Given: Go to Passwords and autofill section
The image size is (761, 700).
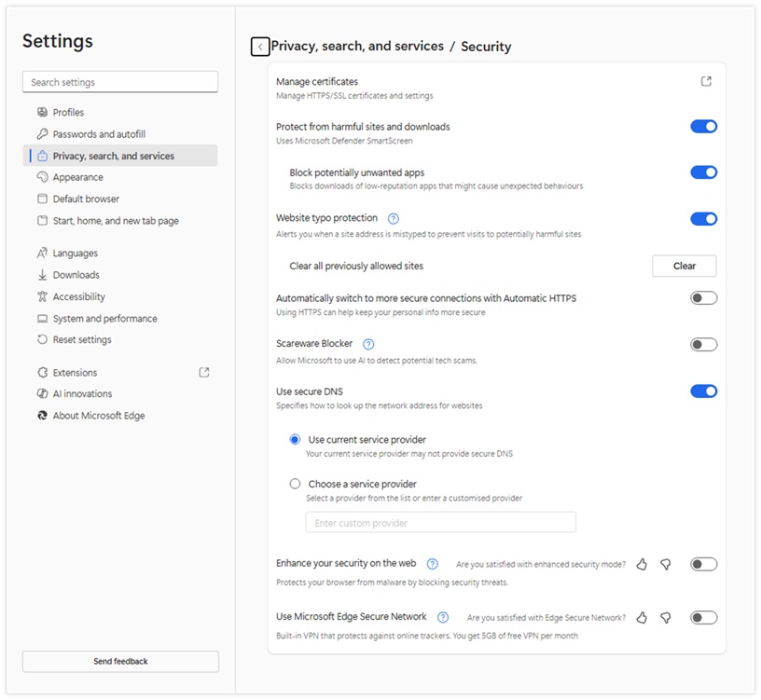Looking at the screenshot, I should tap(99, 134).
